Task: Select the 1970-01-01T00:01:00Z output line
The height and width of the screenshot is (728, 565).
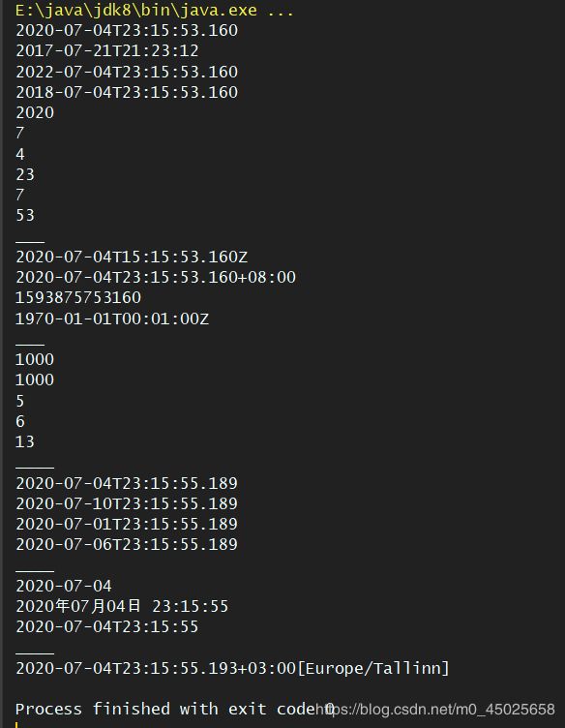Action: [x=112, y=318]
